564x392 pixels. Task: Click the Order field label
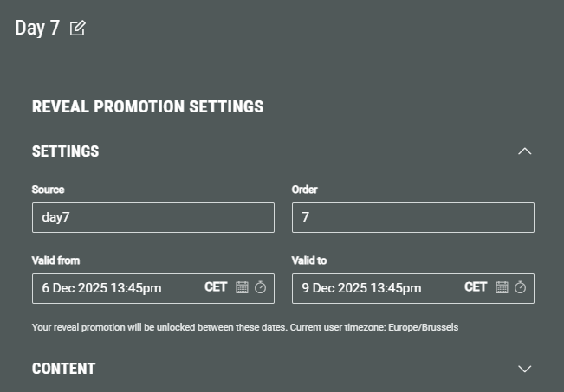305,190
